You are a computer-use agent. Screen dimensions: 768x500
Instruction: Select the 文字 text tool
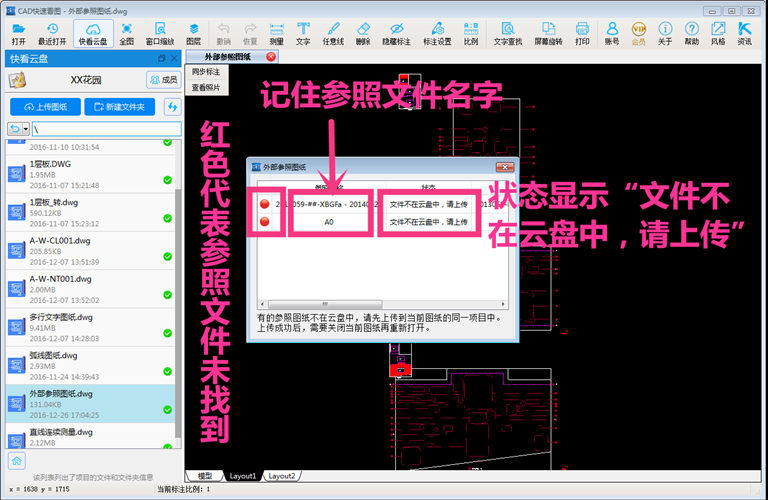(x=303, y=34)
